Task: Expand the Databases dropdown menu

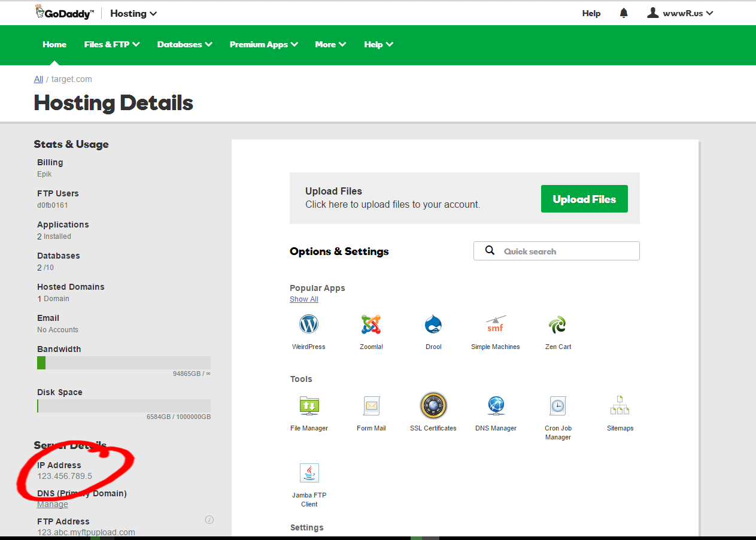Action: tap(184, 44)
